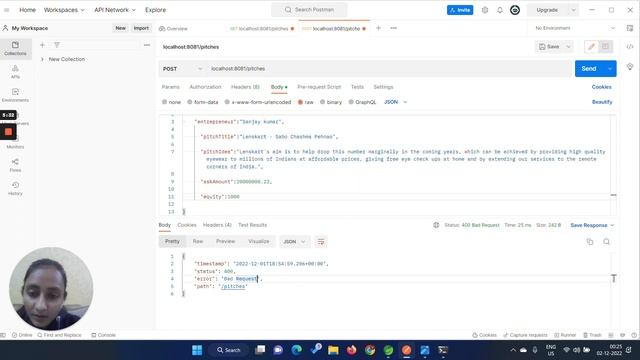The width and height of the screenshot is (640, 360).
Task: Open the History sidebar panel
Action: [16, 189]
